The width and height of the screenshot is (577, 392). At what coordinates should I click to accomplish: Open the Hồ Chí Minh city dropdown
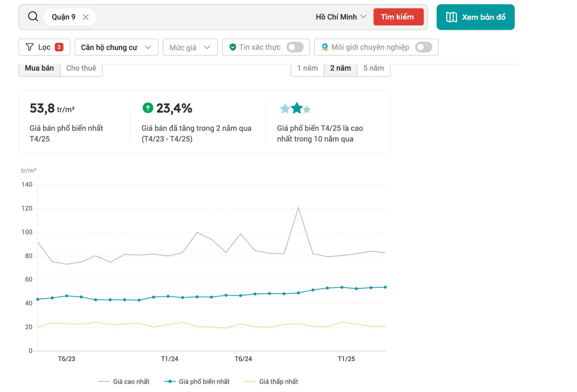[341, 17]
